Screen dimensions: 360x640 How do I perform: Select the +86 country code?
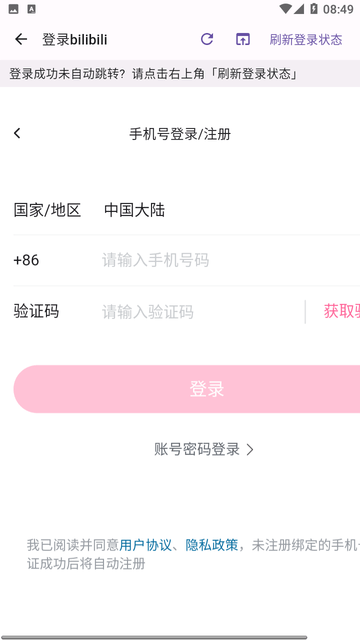(26, 260)
